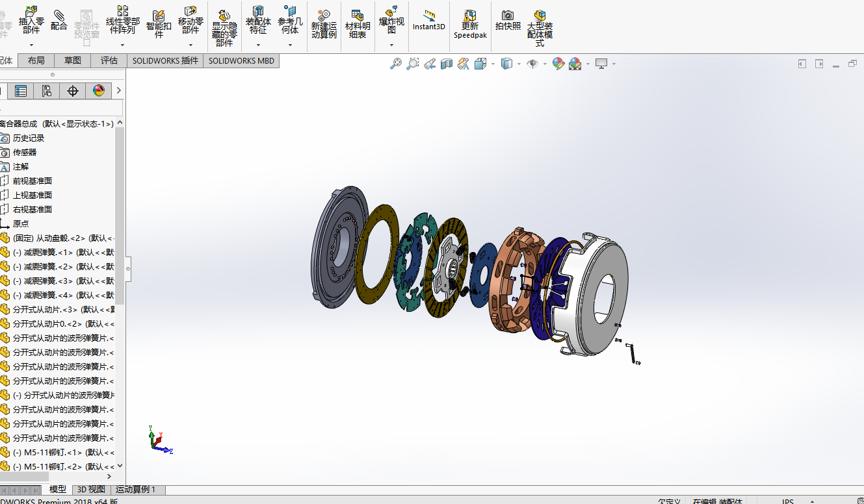Click the Display Style cube icon
This screenshot has width=864, height=504.
[506, 64]
